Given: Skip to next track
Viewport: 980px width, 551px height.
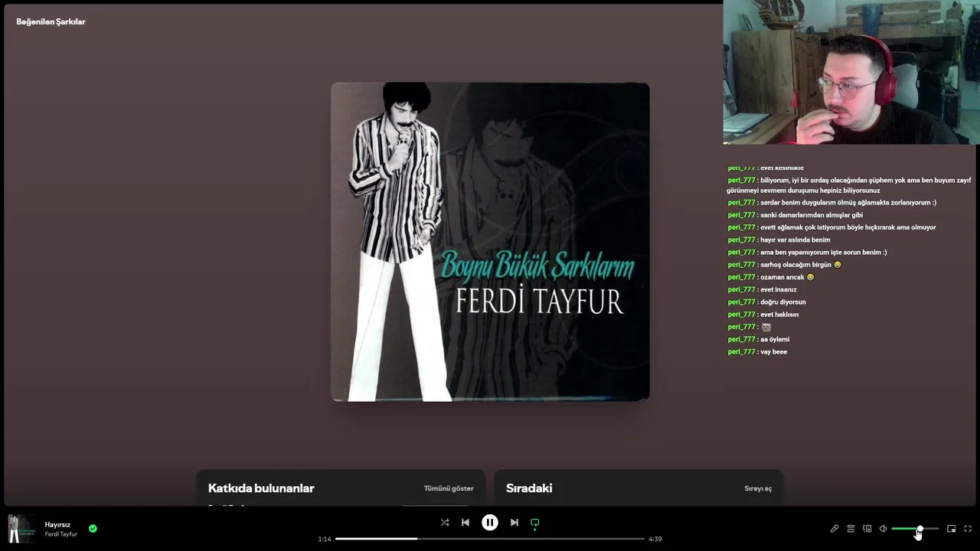Looking at the screenshot, I should [x=514, y=523].
